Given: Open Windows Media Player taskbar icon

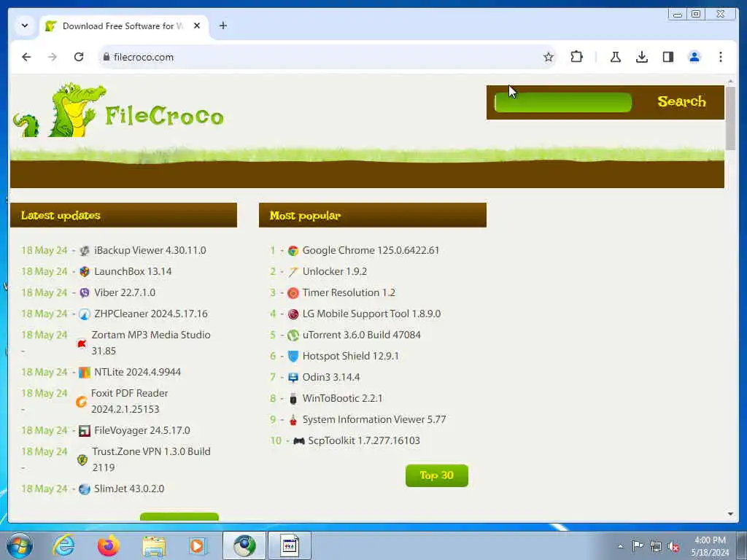Looking at the screenshot, I should pos(197,545).
